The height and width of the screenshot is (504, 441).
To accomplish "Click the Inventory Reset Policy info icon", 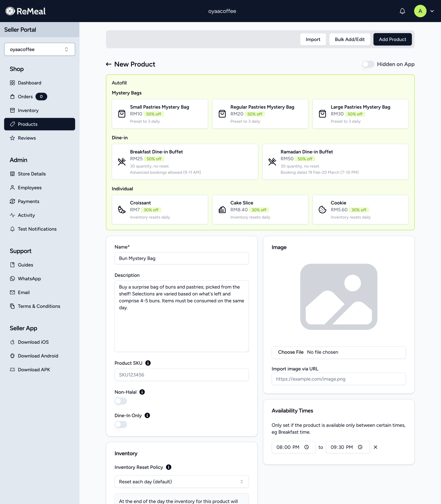I will (x=168, y=467).
